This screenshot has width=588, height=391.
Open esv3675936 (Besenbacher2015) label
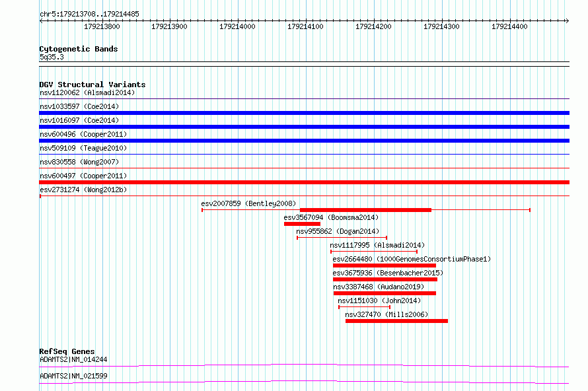click(x=388, y=273)
